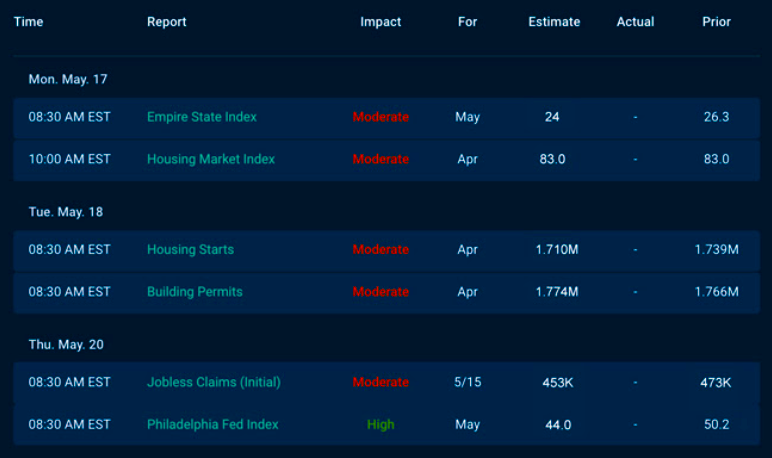Click the Actual column header
This screenshot has width=772, height=458.
click(635, 22)
